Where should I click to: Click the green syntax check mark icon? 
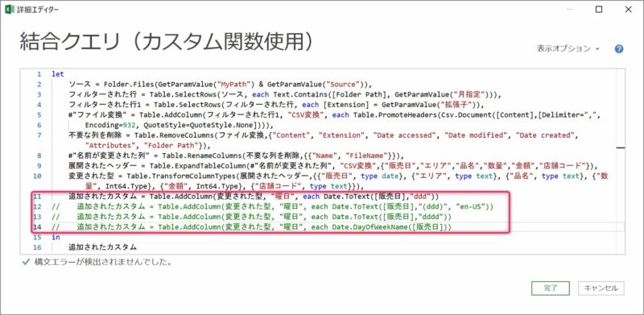coord(26,262)
